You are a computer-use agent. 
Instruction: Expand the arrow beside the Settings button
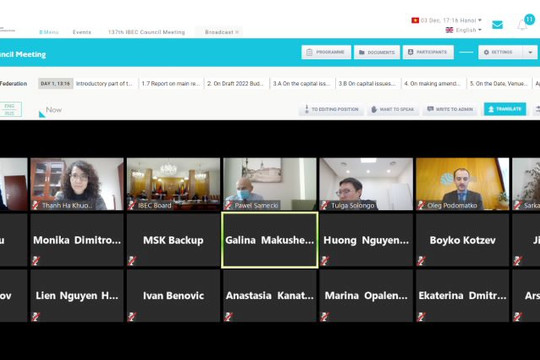(x=530, y=52)
